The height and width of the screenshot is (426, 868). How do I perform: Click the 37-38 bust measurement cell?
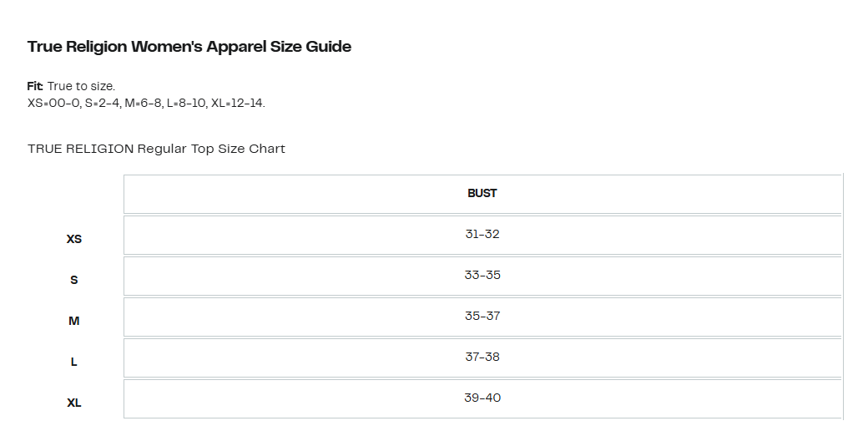[x=482, y=357]
